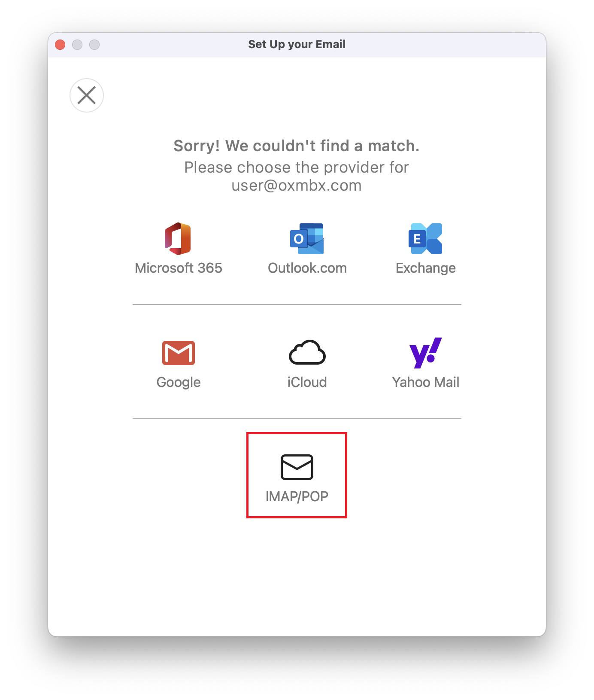Viewport: 594px width, 700px height.
Task: Click the "IMAP/POP" text label
Action: click(297, 496)
